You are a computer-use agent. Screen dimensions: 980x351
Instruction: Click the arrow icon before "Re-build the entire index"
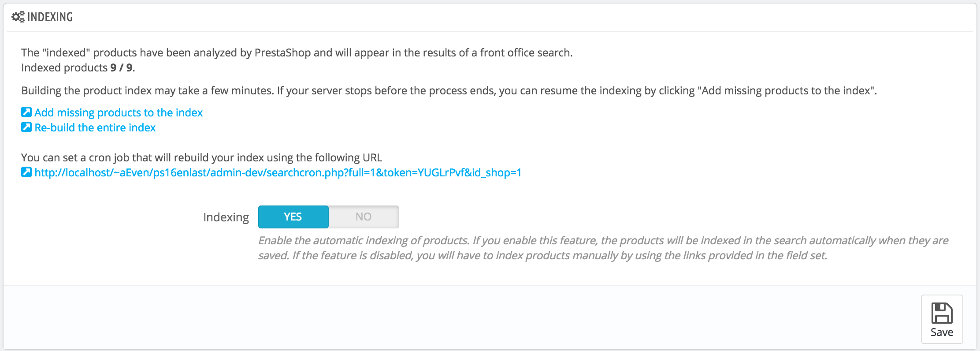click(26, 127)
